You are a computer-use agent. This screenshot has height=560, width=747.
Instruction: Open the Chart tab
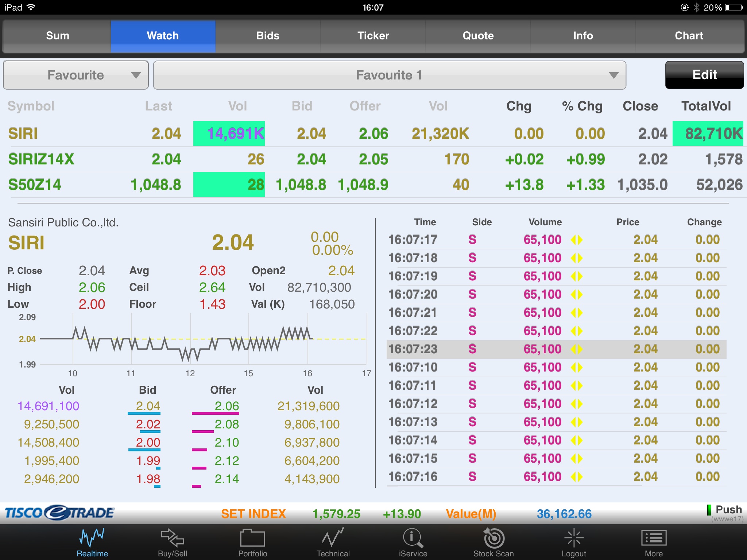click(689, 36)
